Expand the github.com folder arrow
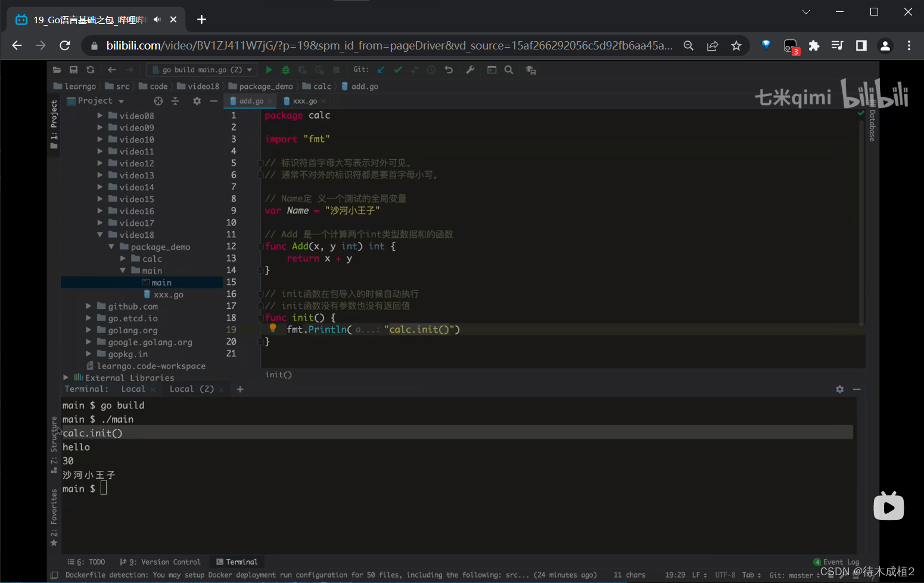 pyautogui.click(x=89, y=306)
